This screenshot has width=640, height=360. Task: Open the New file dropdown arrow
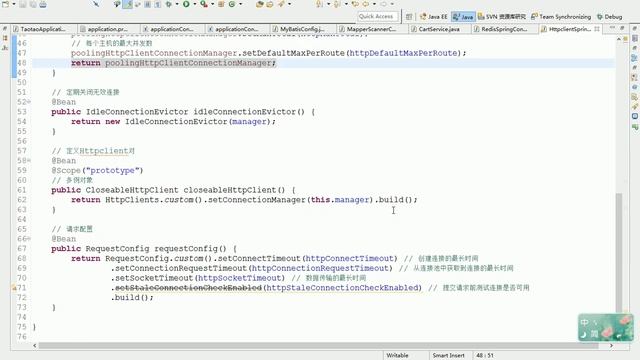coord(13,4)
